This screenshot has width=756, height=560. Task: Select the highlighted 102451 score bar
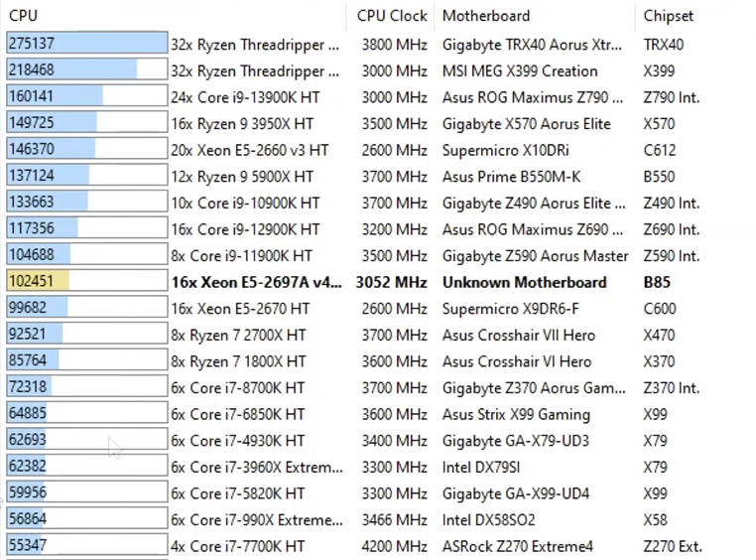pyautogui.click(x=86, y=282)
